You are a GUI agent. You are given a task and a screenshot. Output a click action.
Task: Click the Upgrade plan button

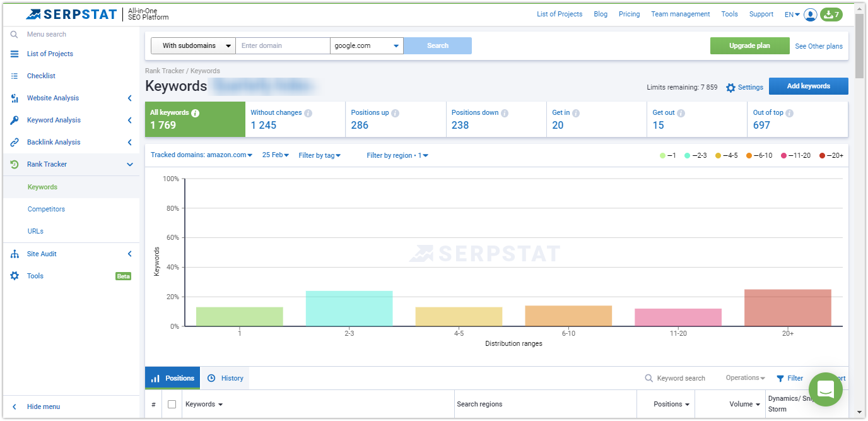pos(749,45)
